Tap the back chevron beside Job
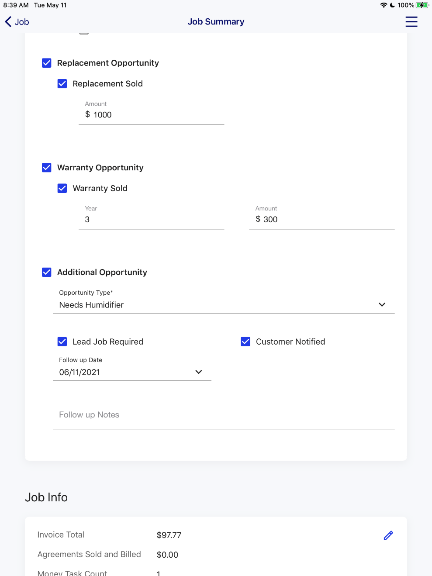The height and width of the screenshot is (576, 432). pos(8,22)
